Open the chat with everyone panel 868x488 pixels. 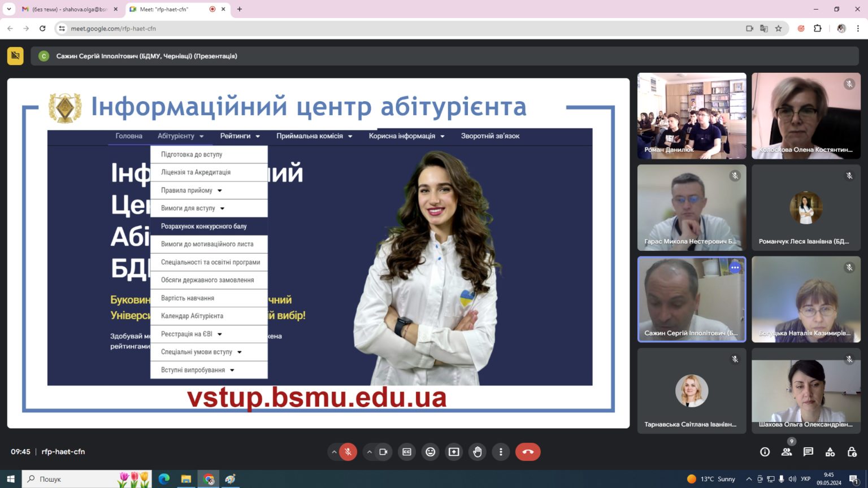point(808,452)
